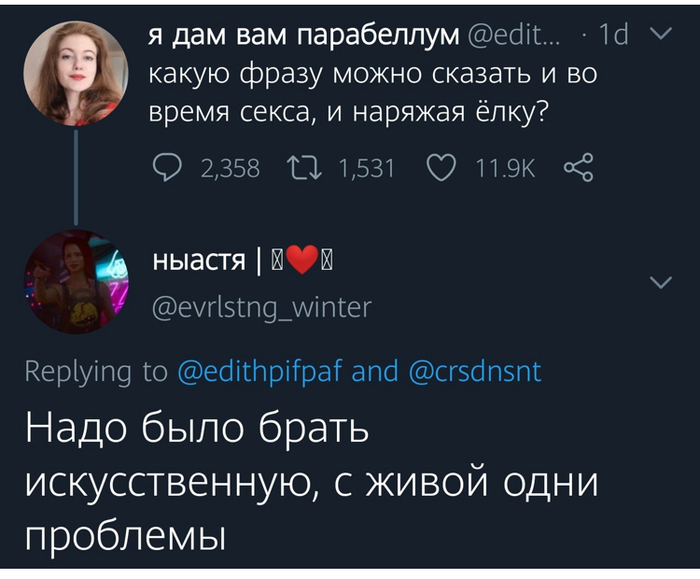Screen dimensions: 700x579
Task: Expand the chevron menu beside the ныастя reply
Action: click(661, 284)
